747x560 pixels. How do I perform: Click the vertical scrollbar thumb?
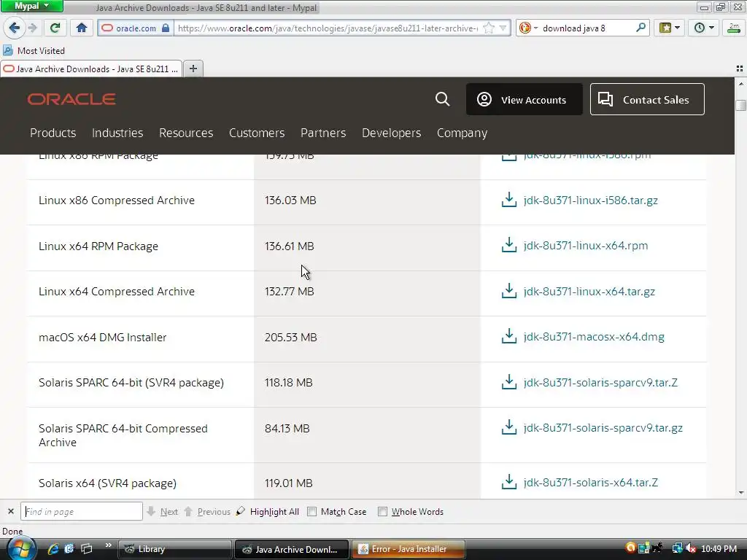point(741,105)
